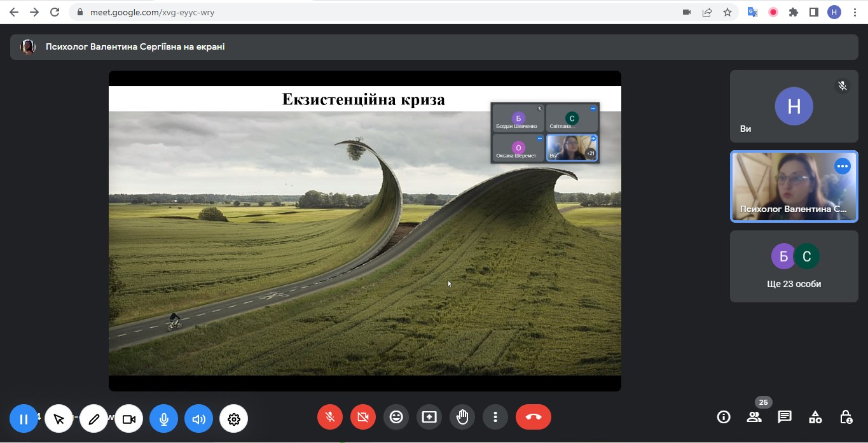This screenshot has height=443, width=868.
Task: Leave the call with red button
Action: tap(533, 417)
